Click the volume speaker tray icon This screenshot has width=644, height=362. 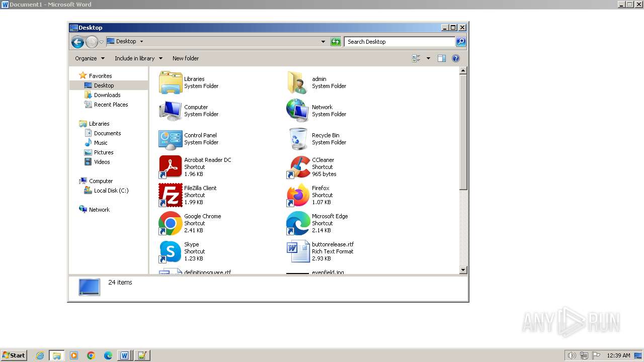[572, 355]
